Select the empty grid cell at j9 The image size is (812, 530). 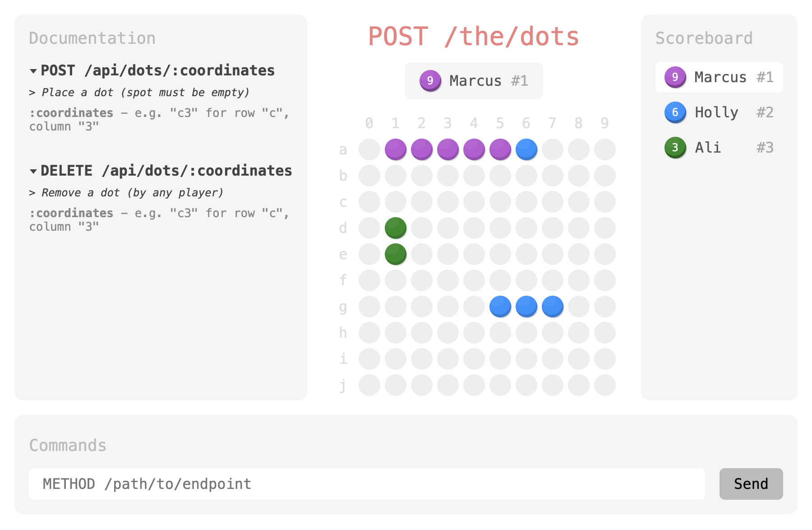click(605, 385)
